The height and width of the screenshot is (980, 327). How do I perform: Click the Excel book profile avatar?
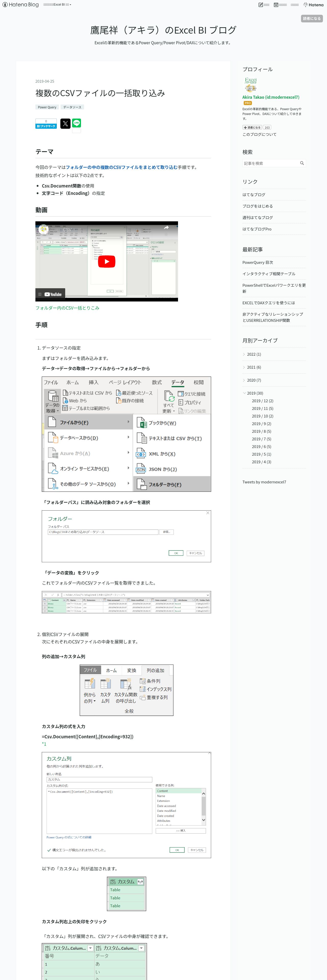(251, 85)
